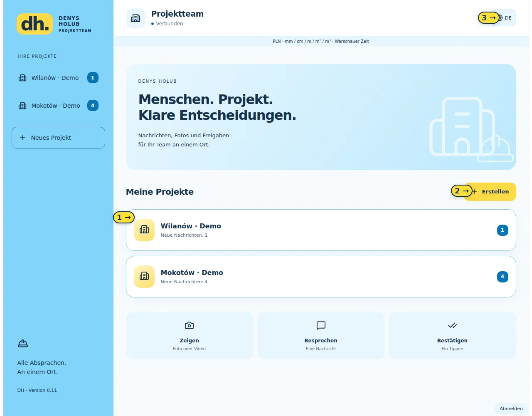Click the camera icon in Zeigen tile
532x416 pixels.
(189, 325)
